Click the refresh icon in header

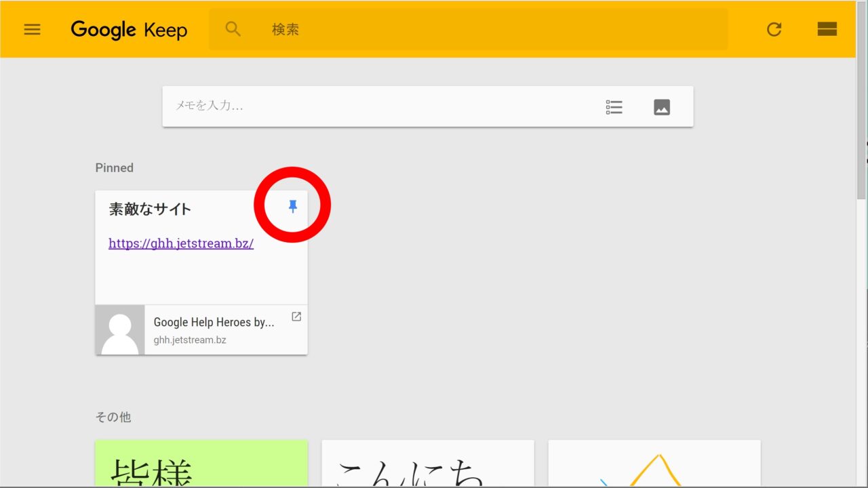[774, 29]
